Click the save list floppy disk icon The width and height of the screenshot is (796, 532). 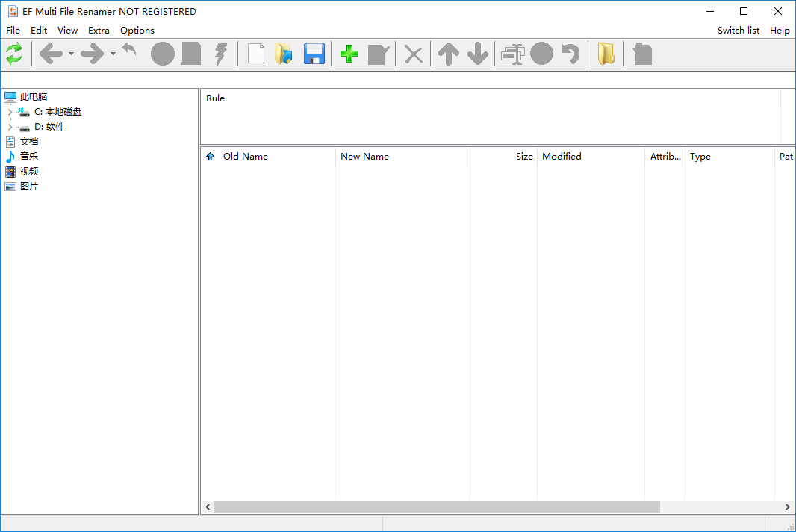point(314,53)
